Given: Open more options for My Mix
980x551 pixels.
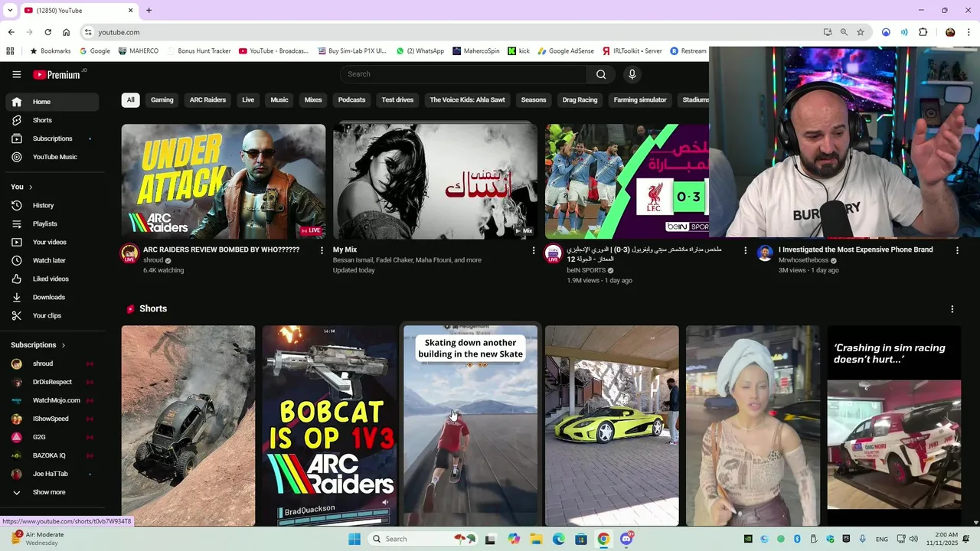Looking at the screenshot, I should click(534, 250).
